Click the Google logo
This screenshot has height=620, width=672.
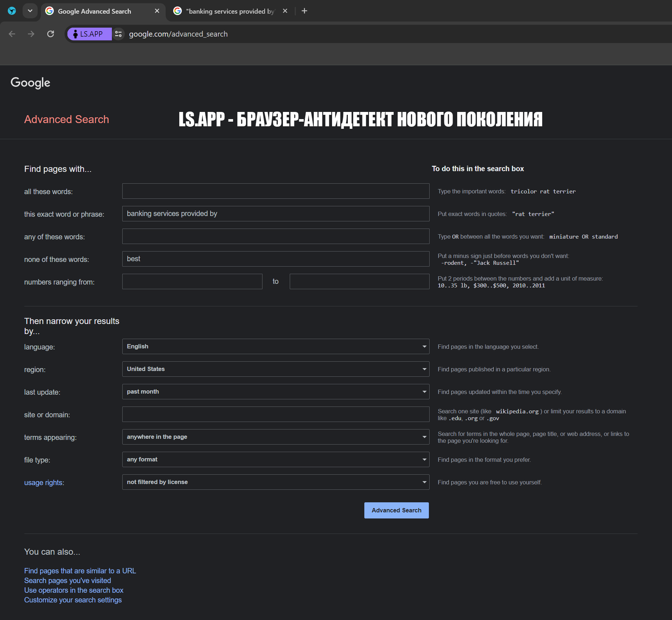pyautogui.click(x=30, y=83)
